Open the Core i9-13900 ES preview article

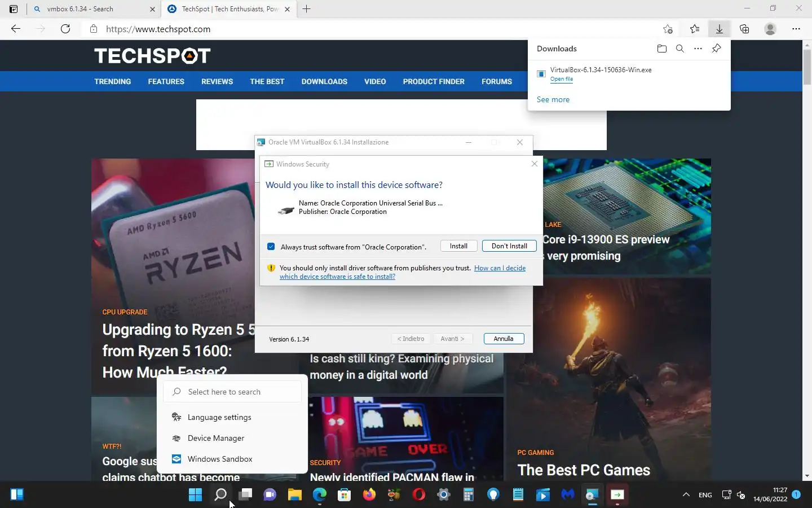(x=606, y=247)
